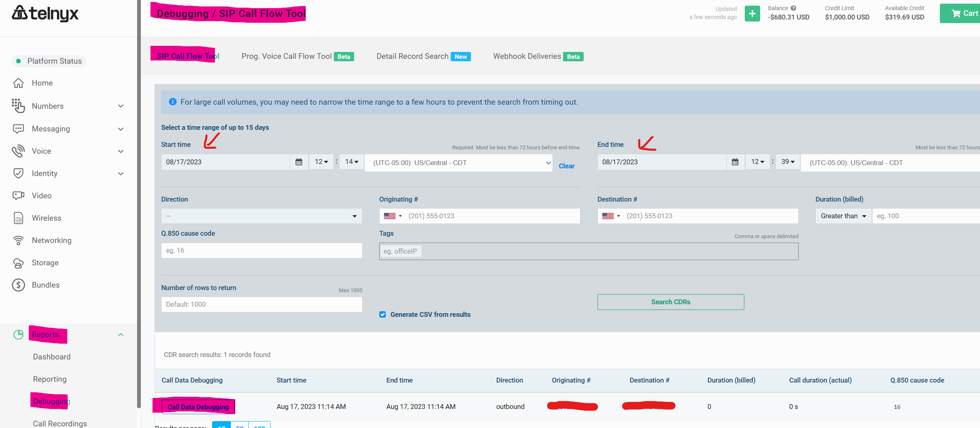Image resolution: width=980 pixels, height=428 pixels.
Task: Expand the Messaging menu chevron
Action: point(120,129)
